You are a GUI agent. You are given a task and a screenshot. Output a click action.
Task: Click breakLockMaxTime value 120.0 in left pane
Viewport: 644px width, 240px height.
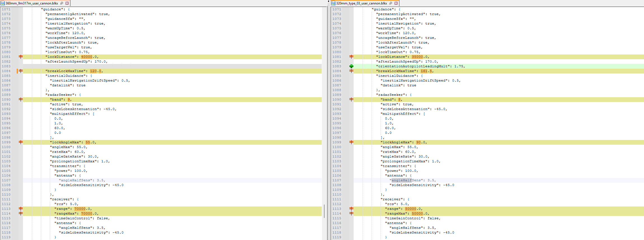tap(95, 71)
